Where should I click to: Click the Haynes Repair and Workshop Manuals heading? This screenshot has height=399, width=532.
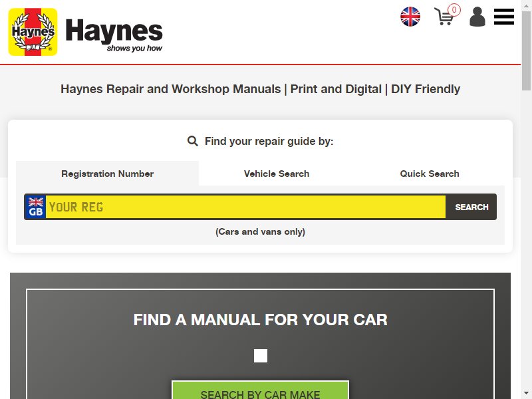click(x=260, y=89)
